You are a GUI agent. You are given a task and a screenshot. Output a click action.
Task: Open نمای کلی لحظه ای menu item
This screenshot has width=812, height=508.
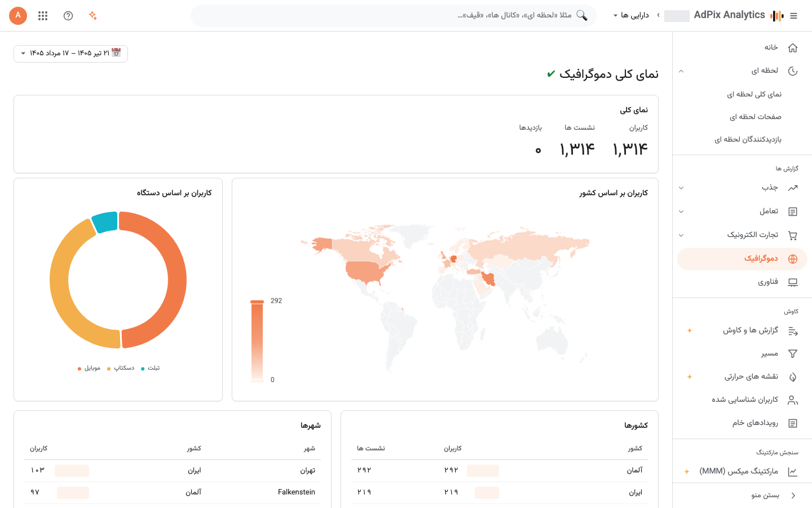[x=754, y=94]
